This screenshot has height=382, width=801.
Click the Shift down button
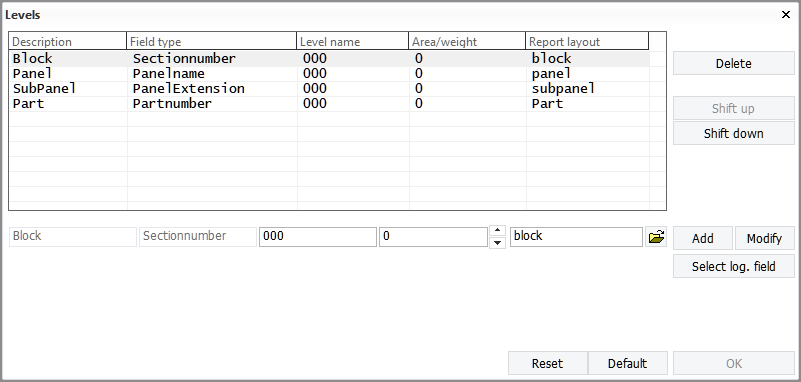[734, 133]
